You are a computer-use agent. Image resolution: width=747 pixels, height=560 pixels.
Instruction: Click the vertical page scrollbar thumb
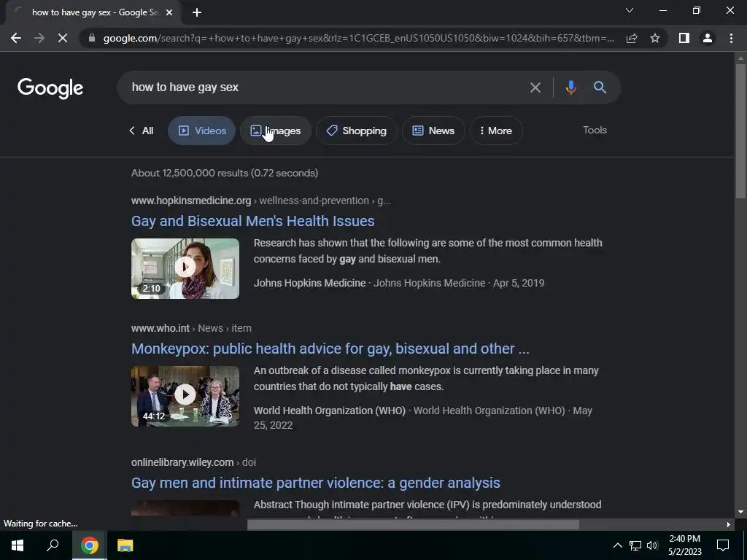point(740,131)
